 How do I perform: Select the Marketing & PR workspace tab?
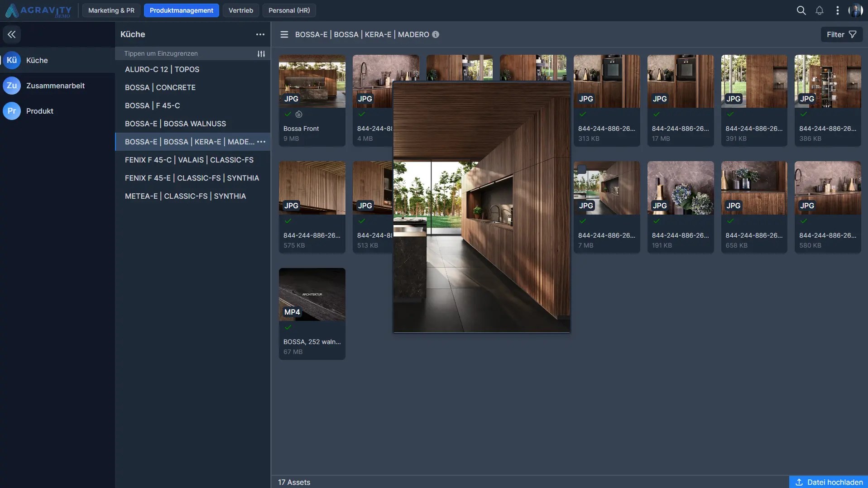tap(111, 10)
